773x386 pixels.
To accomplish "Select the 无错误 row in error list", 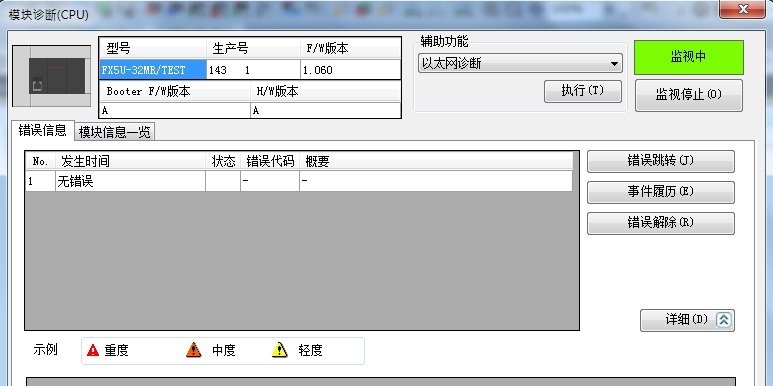I will 299,181.
